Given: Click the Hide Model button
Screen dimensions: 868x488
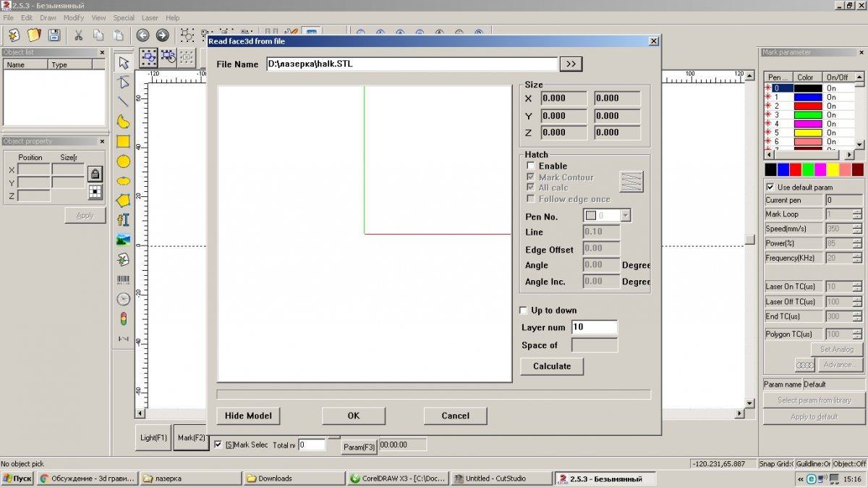Looking at the screenshot, I should click(248, 416).
